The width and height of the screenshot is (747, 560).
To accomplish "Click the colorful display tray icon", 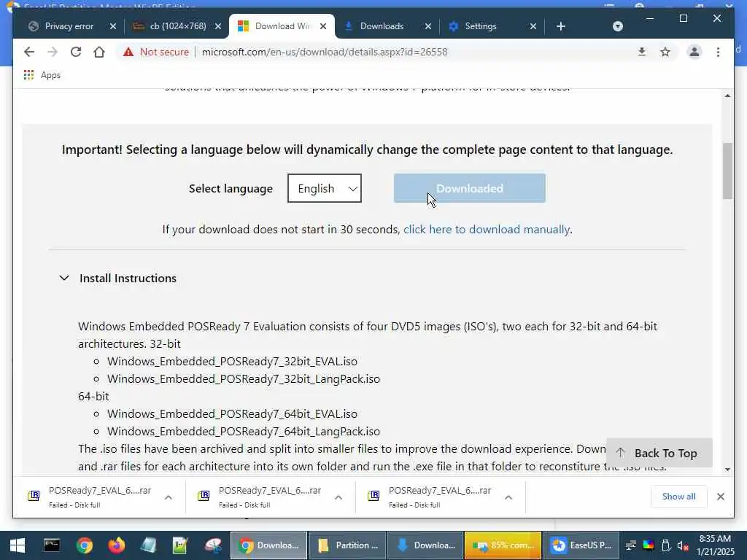I will pyautogui.click(x=649, y=545).
